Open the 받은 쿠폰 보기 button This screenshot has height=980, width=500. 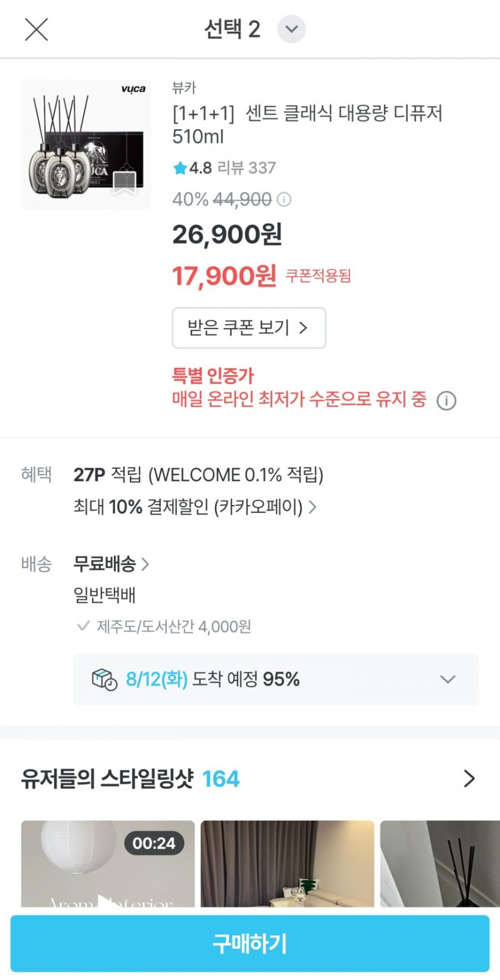tap(249, 328)
